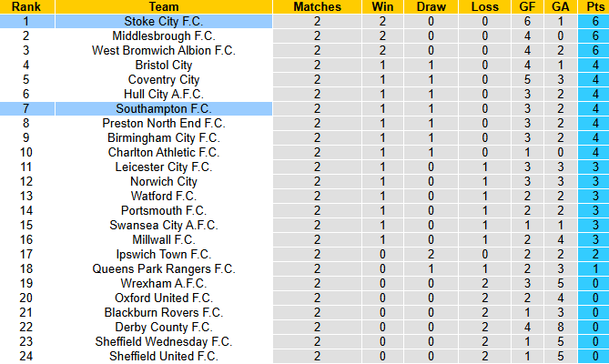Sort standings by the Win column
This screenshot has width=609, height=364.
pyautogui.click(x=383, y=6)
